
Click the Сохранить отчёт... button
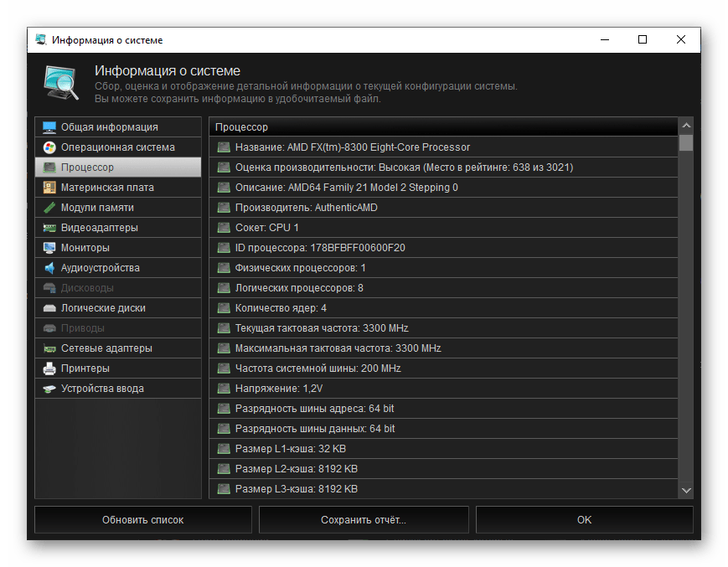point(364,519)
